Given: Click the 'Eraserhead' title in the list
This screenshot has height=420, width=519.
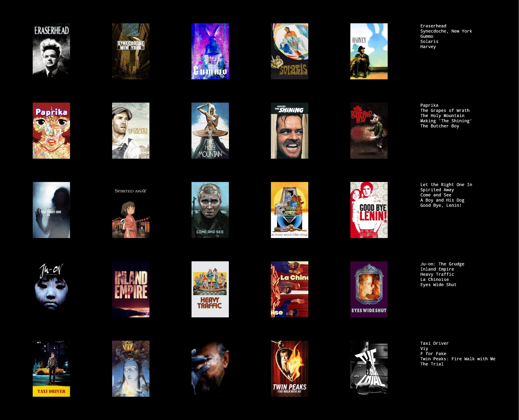Looking at the screenshot, I should [x=433, y=26].
